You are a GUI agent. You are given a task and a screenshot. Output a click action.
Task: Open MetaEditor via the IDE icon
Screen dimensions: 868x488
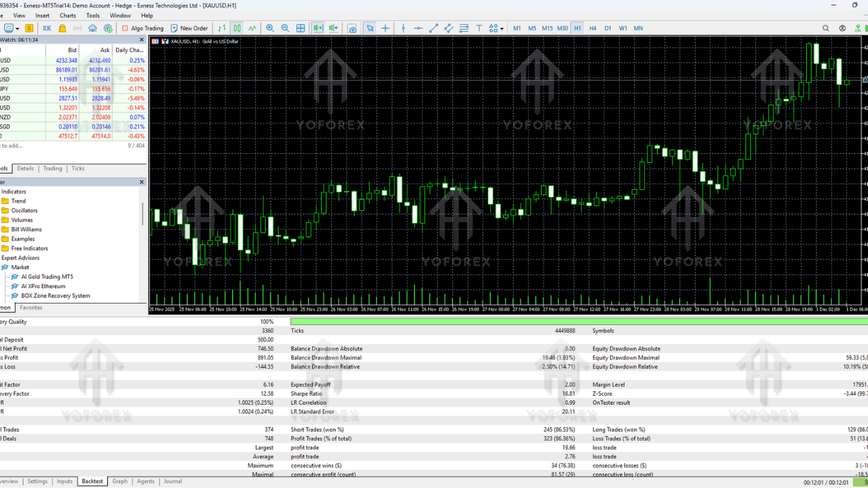point(47,28)
